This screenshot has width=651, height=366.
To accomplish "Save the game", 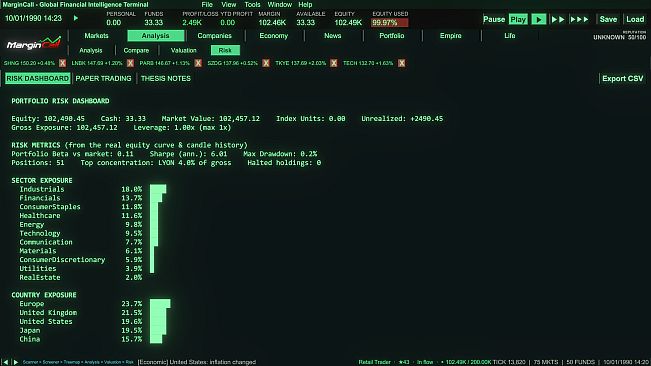I will pyautogui.click(x=608, y=20).
